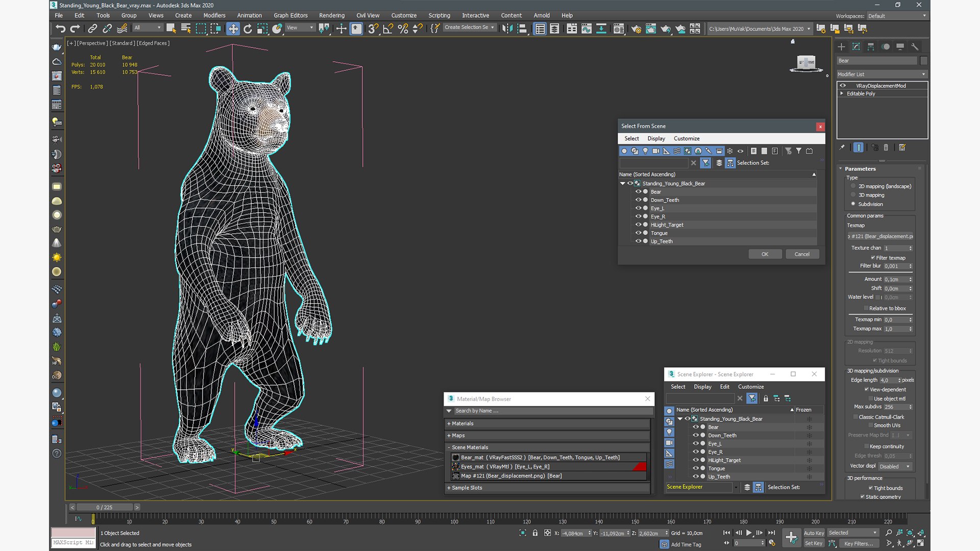980x551 pixels.
Task: Collapse Standing_Young_Black_Bear in Select From Scene
Action: pos(623,184)
